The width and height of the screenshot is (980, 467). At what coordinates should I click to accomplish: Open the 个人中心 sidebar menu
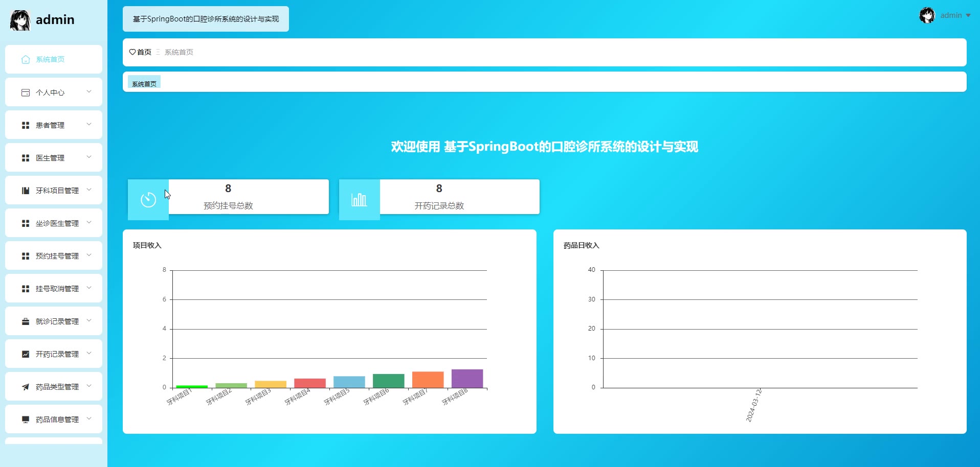pyautogui.click(x=54, y=92)
